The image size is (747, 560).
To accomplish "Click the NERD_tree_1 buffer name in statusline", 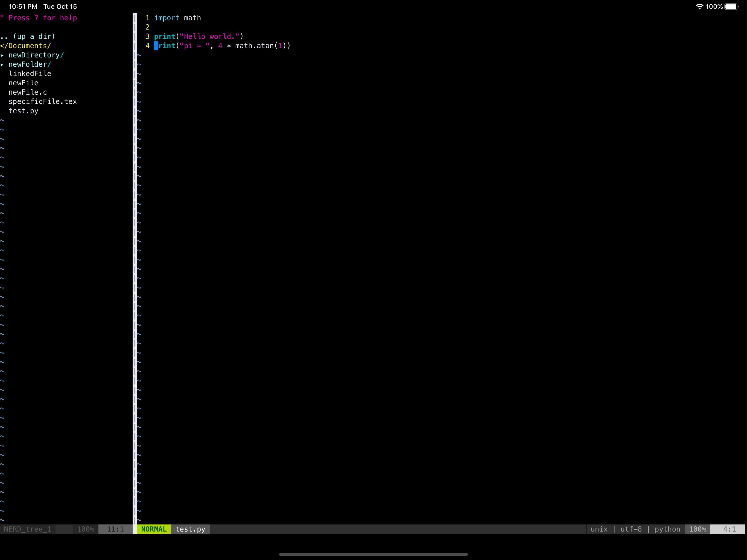I will pos(27,529).
